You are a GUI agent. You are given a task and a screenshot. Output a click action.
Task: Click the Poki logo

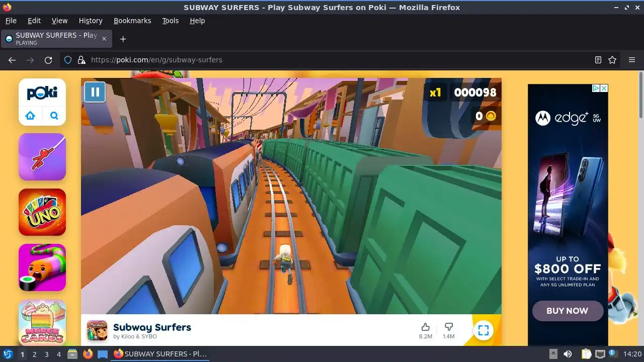tap(42, 93)
